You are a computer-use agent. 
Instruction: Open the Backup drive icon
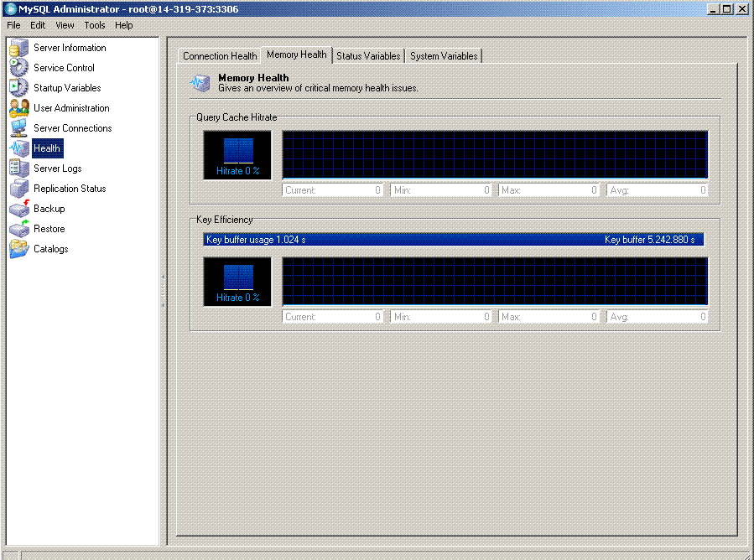pos(18,209)
